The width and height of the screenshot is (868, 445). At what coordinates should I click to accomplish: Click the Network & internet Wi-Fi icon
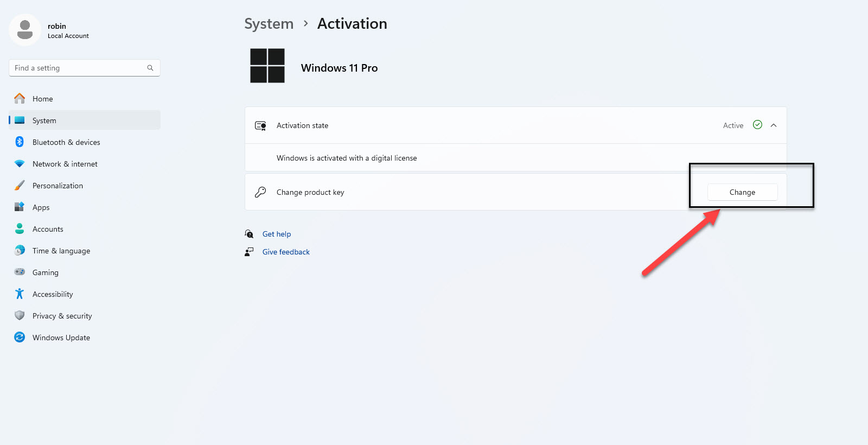(20, 164)
